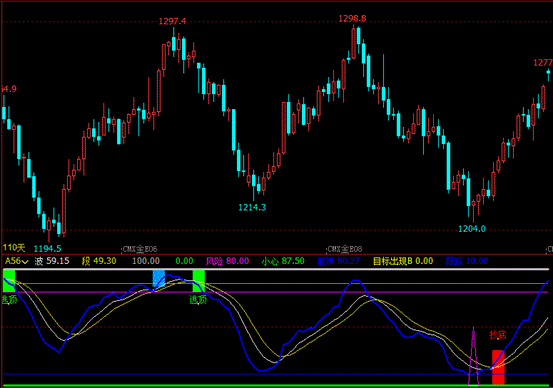Click the light blue signal bar
This screenshot has height=388, width=553.
[159, 279]
